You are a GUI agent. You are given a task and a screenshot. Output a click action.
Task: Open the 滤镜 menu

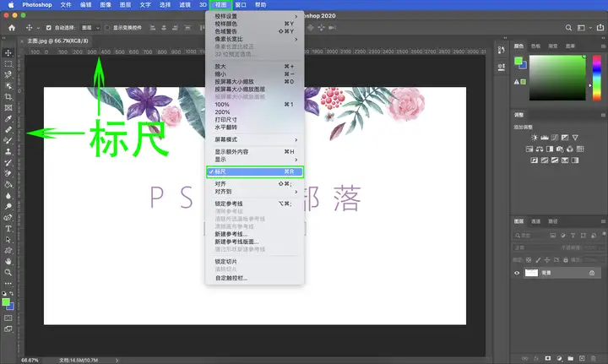click(x=185, y=5)
